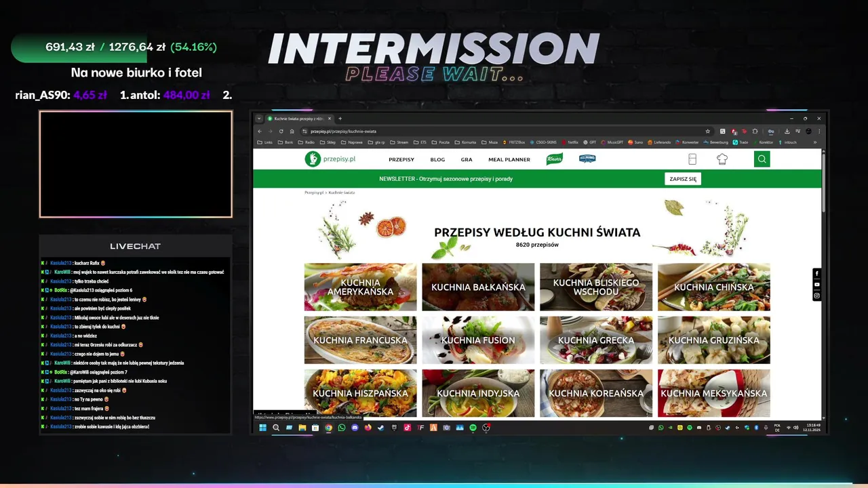Screen dimensions: 868x488
Task: Open the YouTube side icon
Action: point(816,285)
